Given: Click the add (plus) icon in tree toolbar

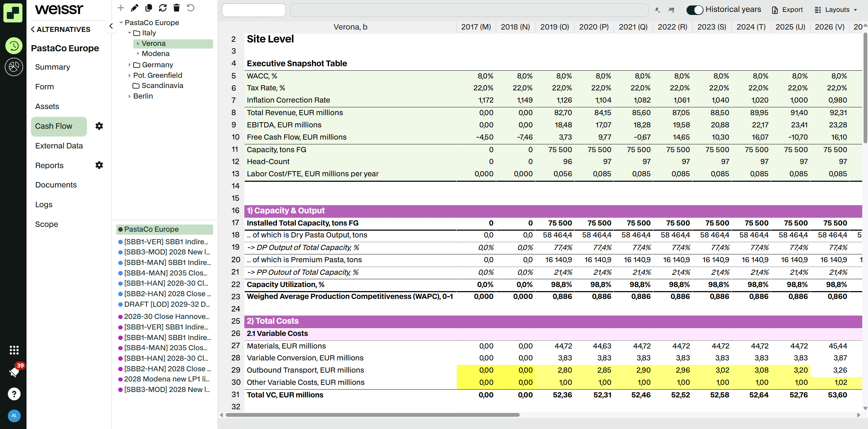Looking at the screenshot, I should (121, 8).
